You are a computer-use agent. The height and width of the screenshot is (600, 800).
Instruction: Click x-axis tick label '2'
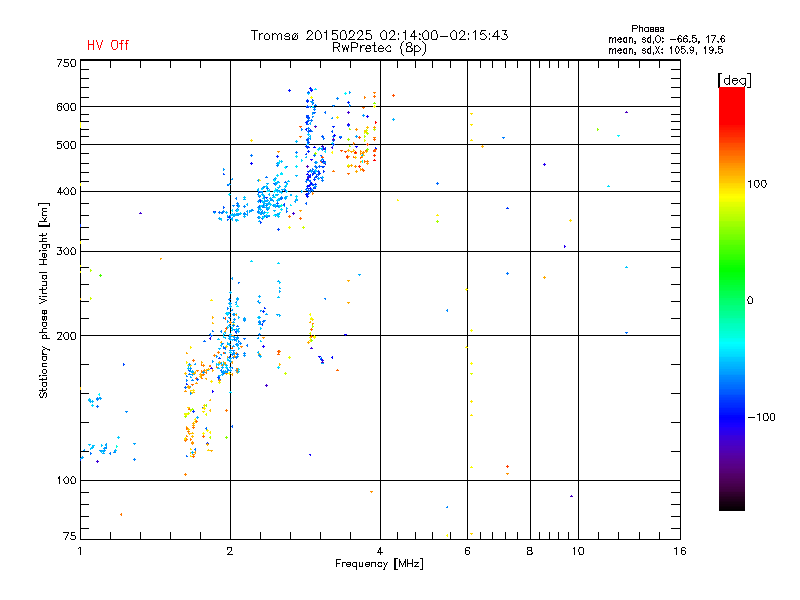[230, 551]
